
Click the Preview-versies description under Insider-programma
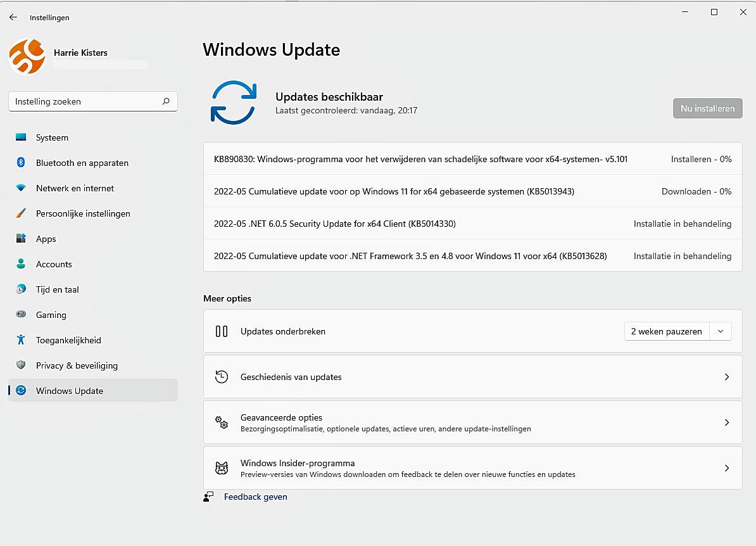click(408, 474)
